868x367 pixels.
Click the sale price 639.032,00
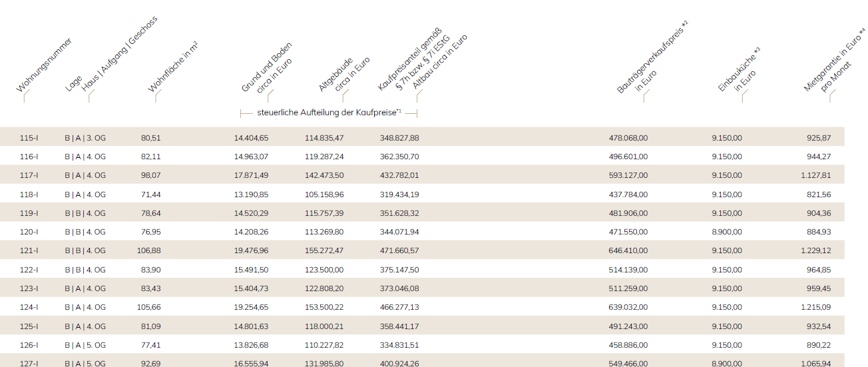(628, 307)
